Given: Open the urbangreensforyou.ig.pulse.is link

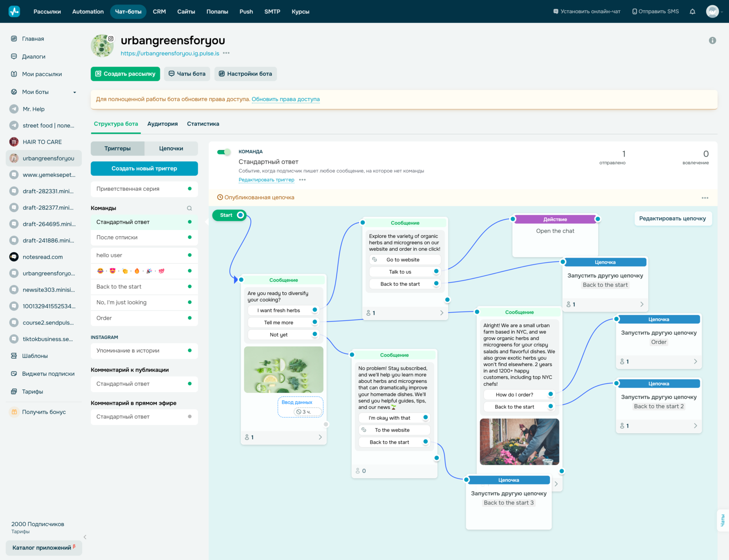Looking at the screenshot, I should (x=170, y=53).
